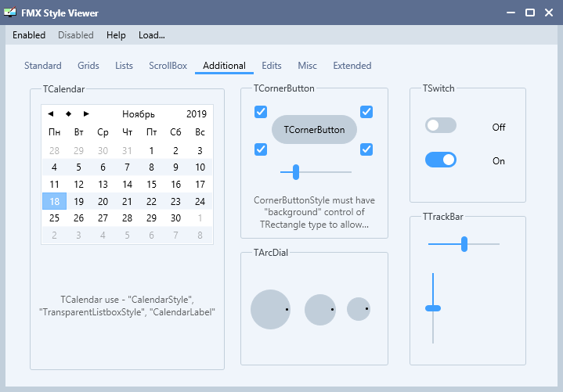Select the Additional tab
The width and height of the screenshot is (563, 392).
pyautogui.click(x=224, y=66)
